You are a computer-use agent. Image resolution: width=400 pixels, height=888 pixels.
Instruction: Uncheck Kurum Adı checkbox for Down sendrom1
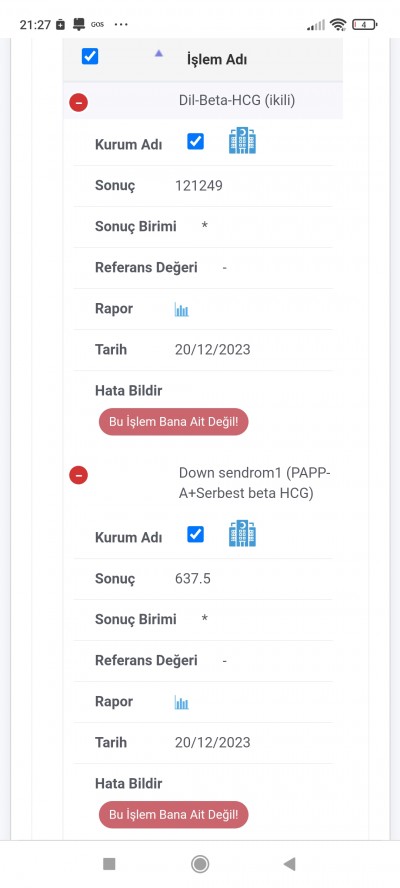195,534
